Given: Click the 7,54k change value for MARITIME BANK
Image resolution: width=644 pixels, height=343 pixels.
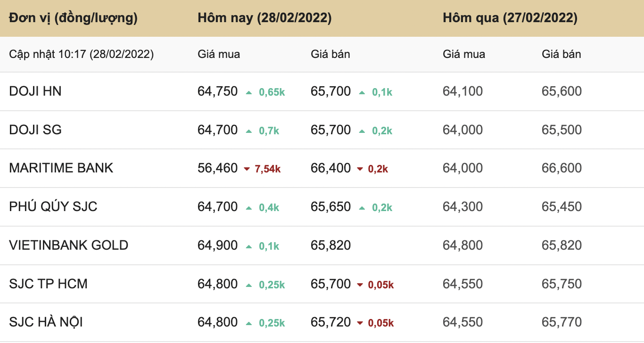Looking at the screenshot, I should point(268,169).
